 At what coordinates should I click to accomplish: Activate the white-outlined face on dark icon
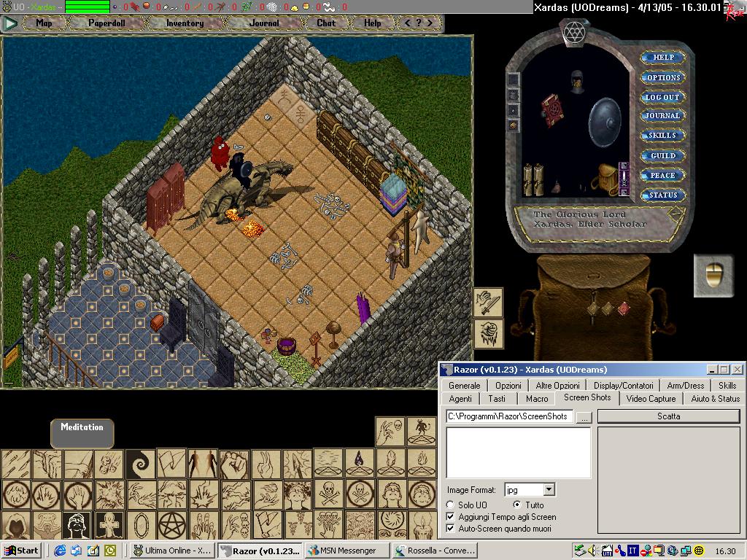78,525
